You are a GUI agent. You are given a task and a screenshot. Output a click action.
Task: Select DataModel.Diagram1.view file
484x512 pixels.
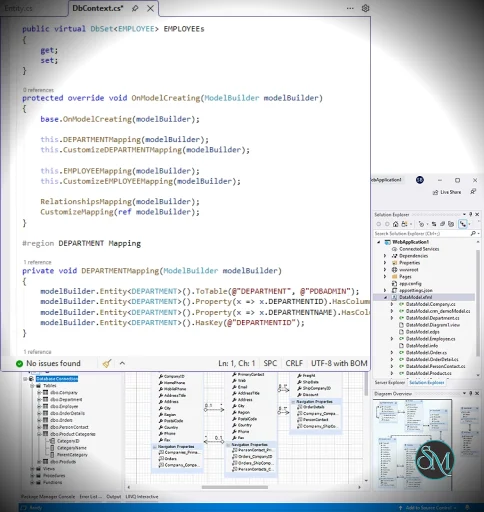pos(433,325)
